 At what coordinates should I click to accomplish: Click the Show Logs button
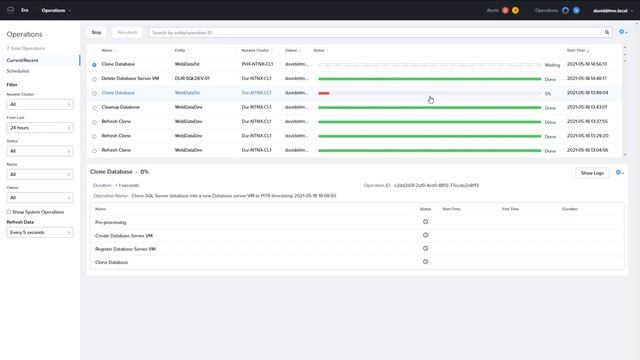pos(592,173)
